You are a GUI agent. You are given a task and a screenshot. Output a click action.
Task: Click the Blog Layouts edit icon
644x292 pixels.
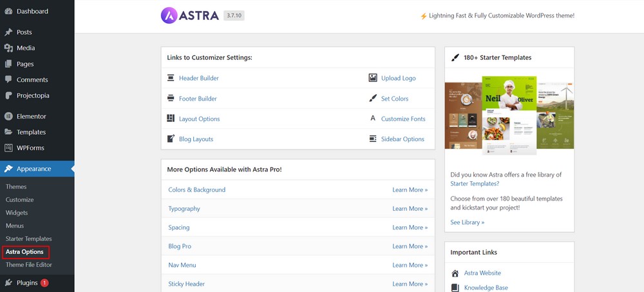(x=171, y=139)
